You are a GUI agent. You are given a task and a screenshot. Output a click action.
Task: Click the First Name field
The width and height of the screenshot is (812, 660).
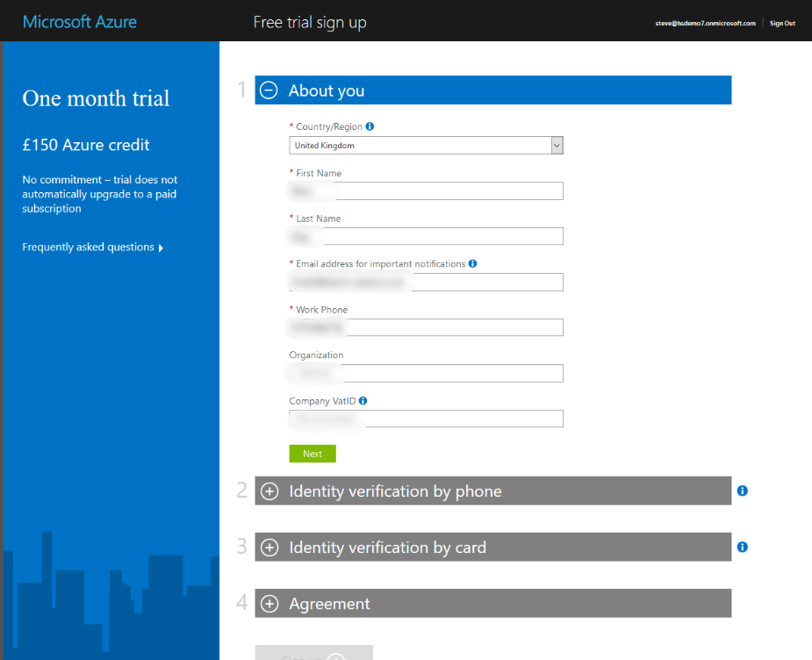pos(426,191)
